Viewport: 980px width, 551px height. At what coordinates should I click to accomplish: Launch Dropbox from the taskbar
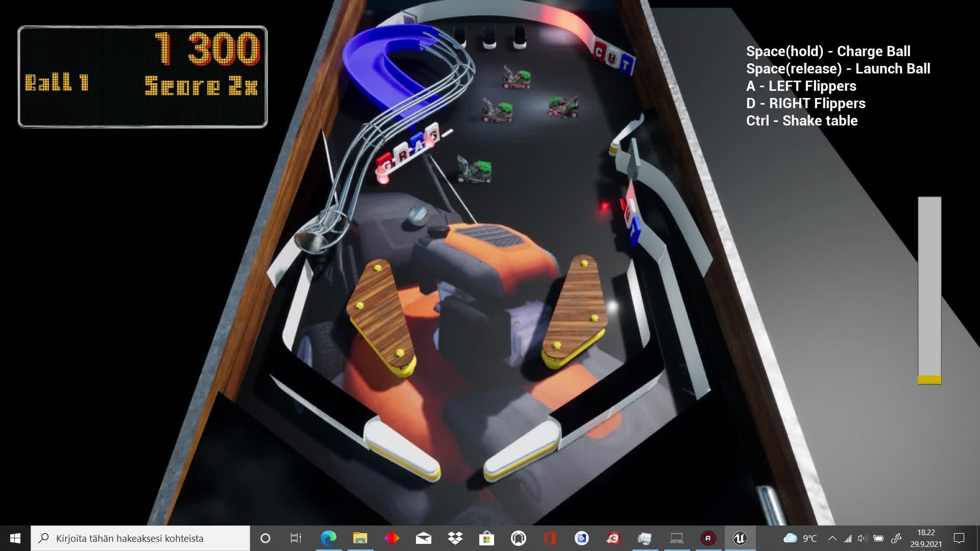tap(455, 538)
